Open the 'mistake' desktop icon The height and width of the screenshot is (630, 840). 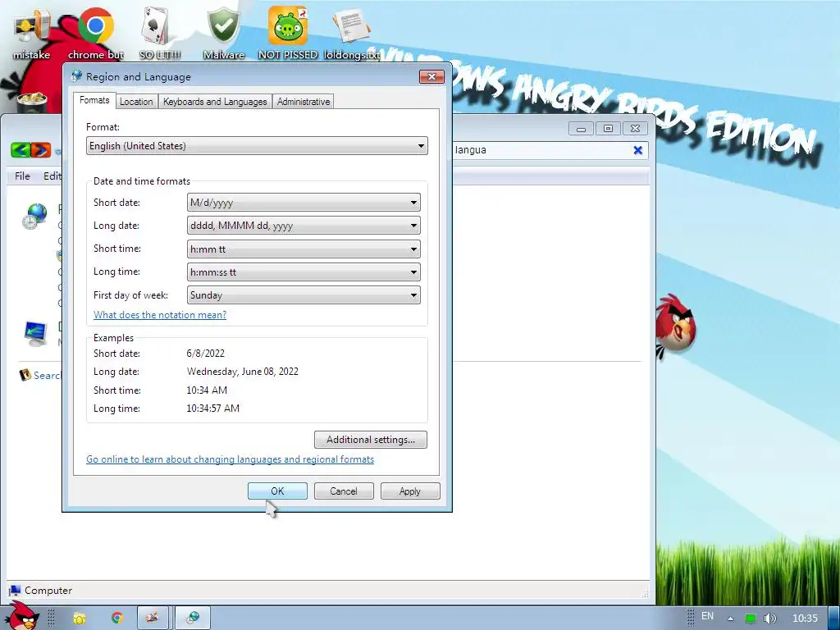pos(31,32)
